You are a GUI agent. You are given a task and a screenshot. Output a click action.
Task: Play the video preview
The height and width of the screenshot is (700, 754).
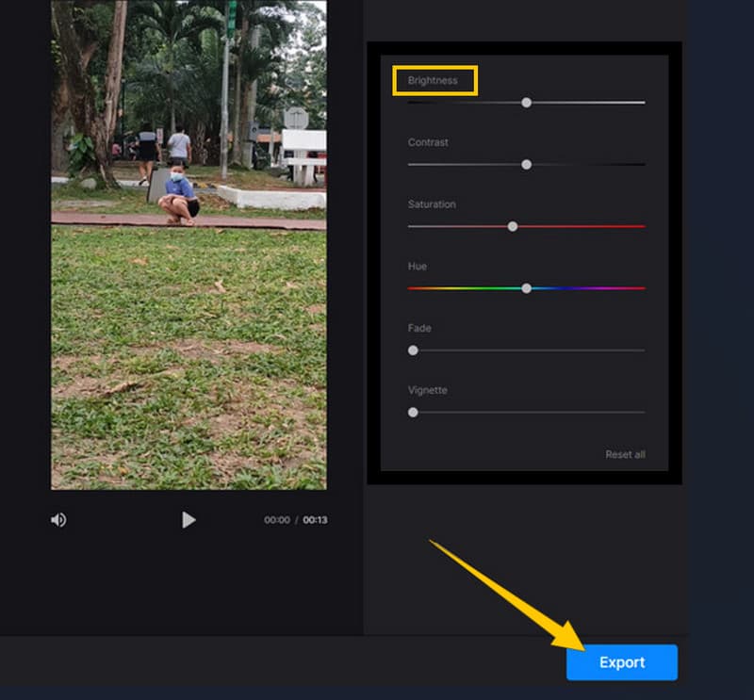click(x=188, y=520)
